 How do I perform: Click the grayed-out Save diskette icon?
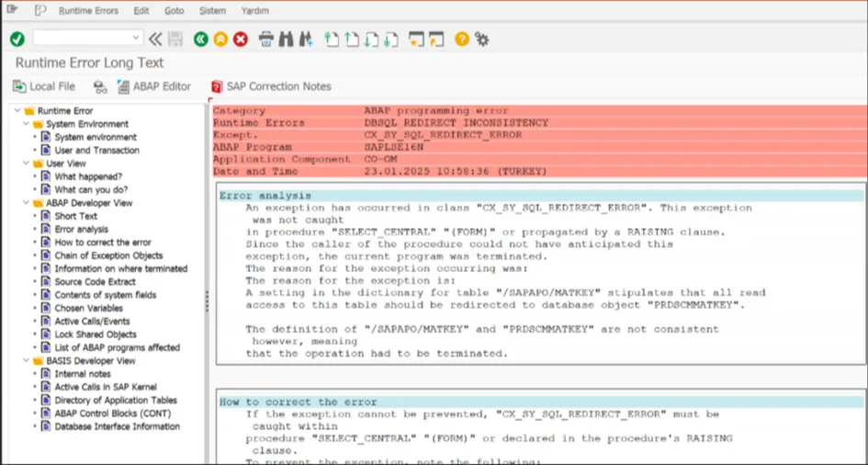175,39
